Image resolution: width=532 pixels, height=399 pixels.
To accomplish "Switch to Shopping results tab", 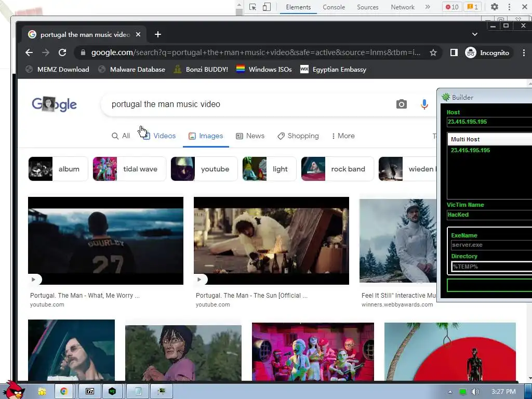I will 298,136.
